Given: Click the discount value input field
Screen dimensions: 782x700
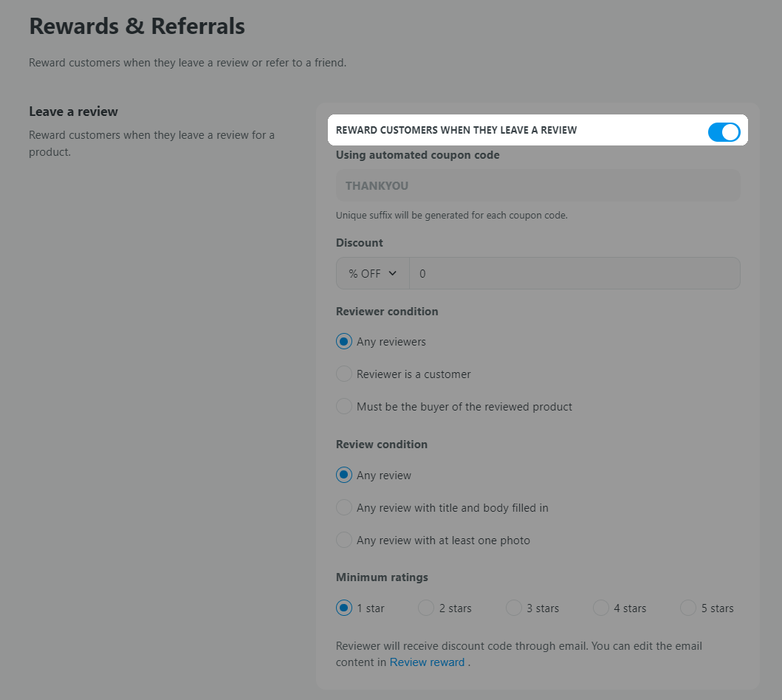Looking at the screenshot, I should 575,273.
